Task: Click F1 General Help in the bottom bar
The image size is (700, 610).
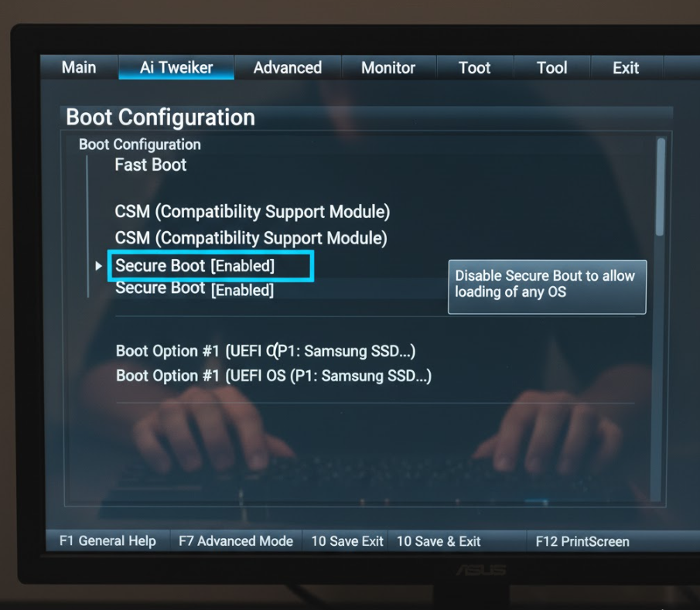Action: pyautogui.click(x=108, y=541)
